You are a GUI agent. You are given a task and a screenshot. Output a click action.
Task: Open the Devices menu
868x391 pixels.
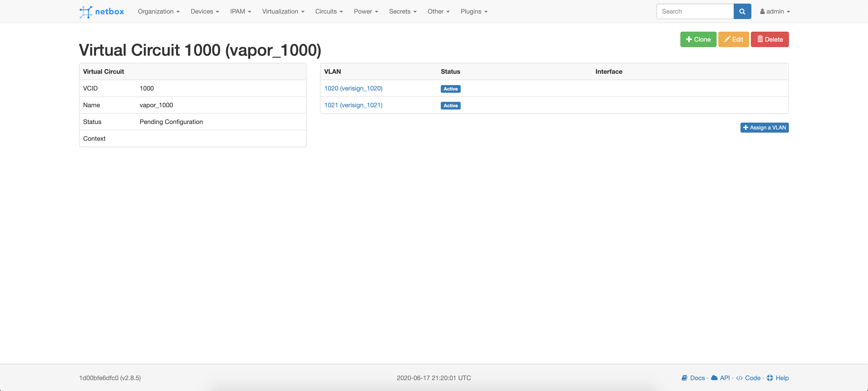(205, 12)
